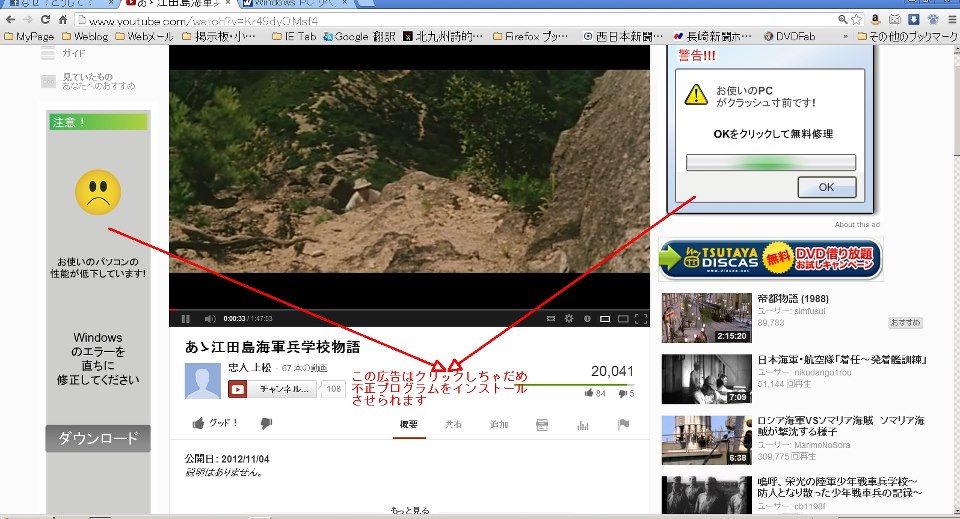Subscribe via the チャンネル... button
This screenshot has width=960, height=519.
tap(272, 389)
